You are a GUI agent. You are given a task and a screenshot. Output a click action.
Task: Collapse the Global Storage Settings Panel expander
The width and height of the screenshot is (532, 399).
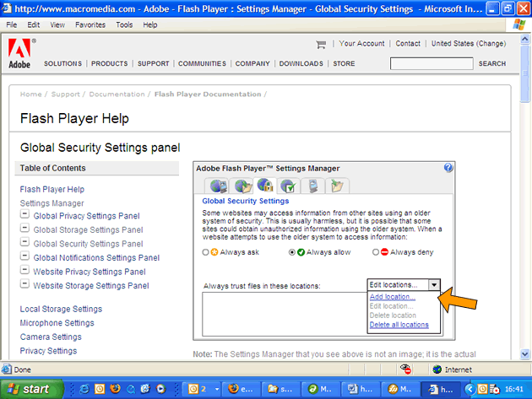(x=24, y=228)
